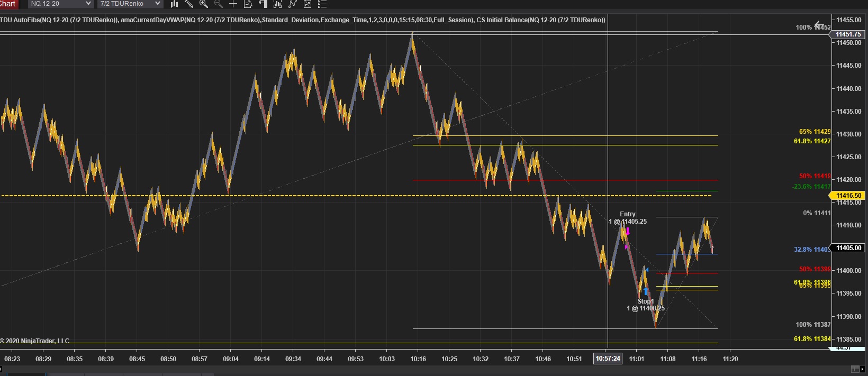The width and height of the screenshot is (868, 376).
Task: Click the blue stop exit arrow marker
Action: (x=646, y=291)
